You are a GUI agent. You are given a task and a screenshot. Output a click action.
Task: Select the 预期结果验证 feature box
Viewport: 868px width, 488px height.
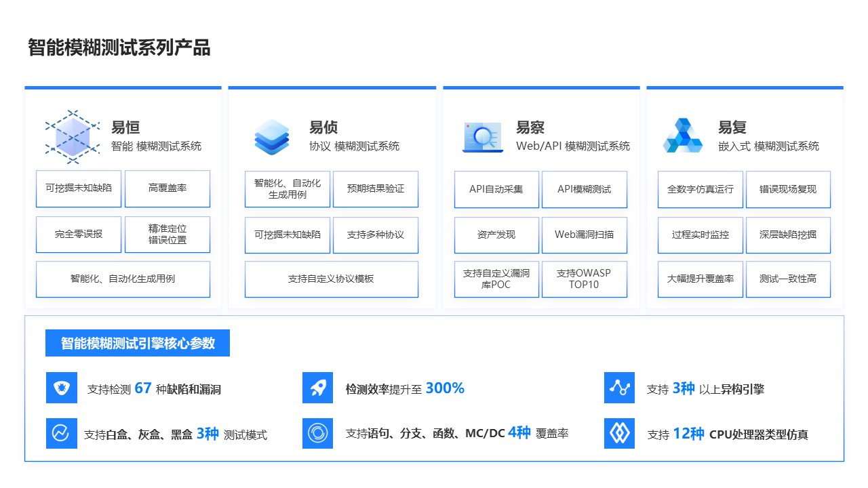click(375, 189)
